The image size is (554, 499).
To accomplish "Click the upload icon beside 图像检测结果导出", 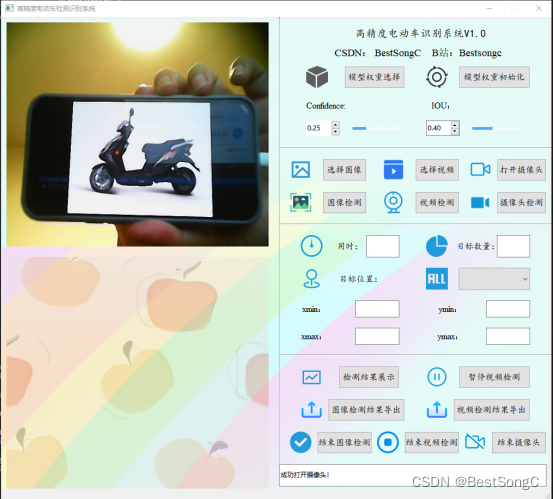I will pyautogui.click(x=312, y=410).
